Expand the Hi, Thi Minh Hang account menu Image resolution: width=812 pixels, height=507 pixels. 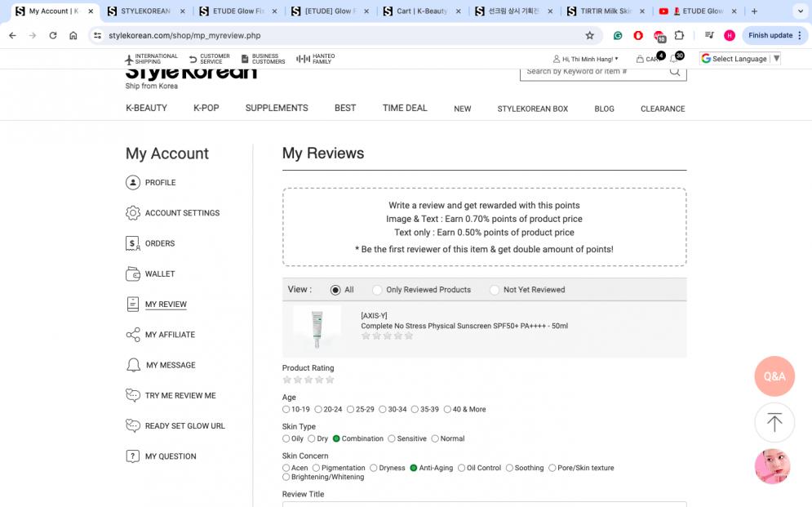click(x=585, y=59)
